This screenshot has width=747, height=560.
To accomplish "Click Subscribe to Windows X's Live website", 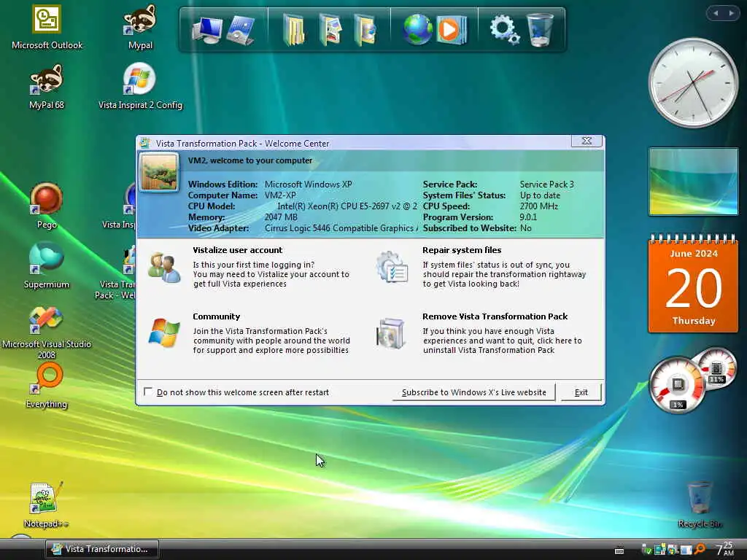I will tap(473, 392).
